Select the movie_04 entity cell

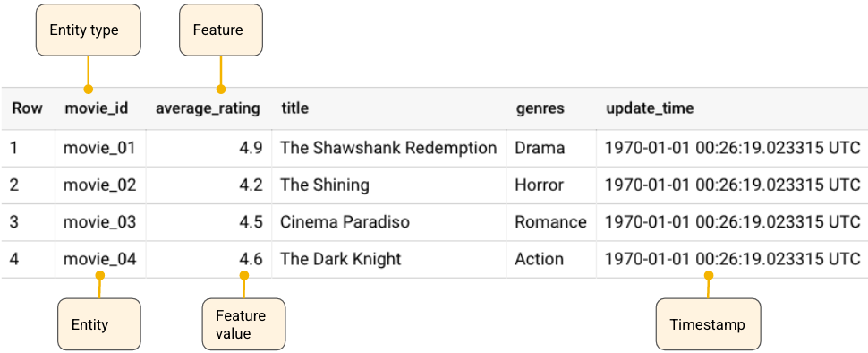click(99, 259)
